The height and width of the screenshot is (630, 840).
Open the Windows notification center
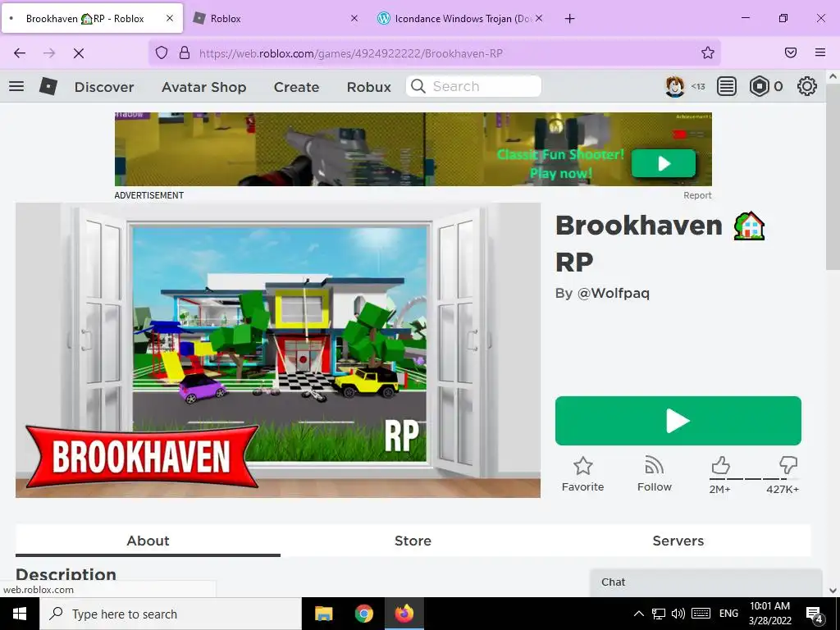[815, 614]
